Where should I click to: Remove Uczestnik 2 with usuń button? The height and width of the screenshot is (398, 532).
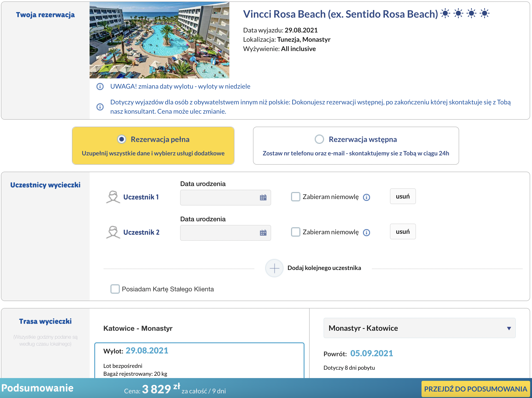pos(403,231)
